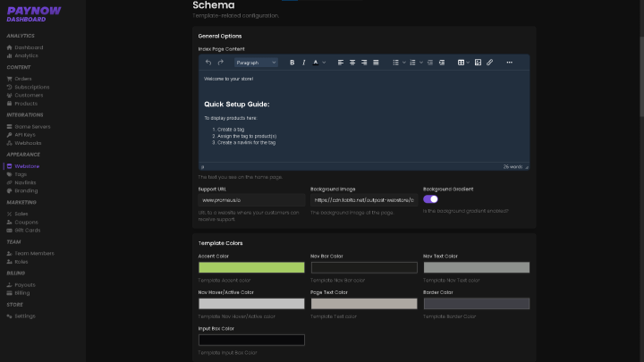644x362 pixels.
Task: Toggle italic formatting in the editor
Action: [x=304, y=63]
